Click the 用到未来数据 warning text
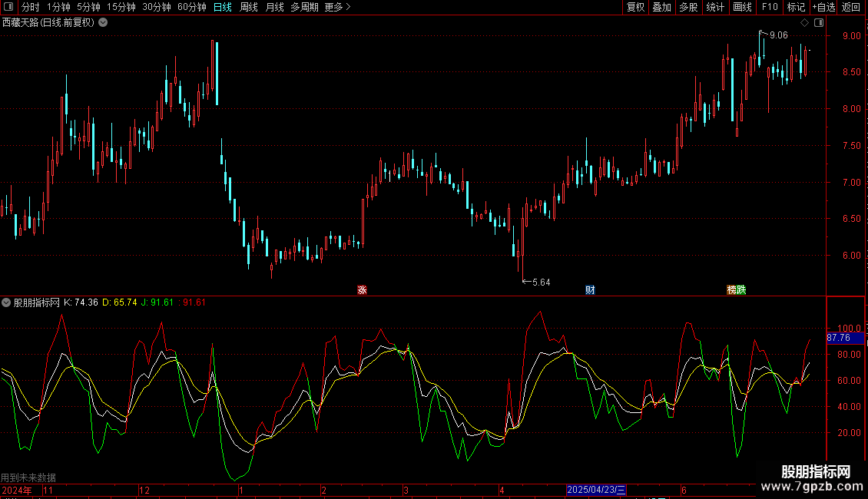868x499 pixels. (28, 478)
